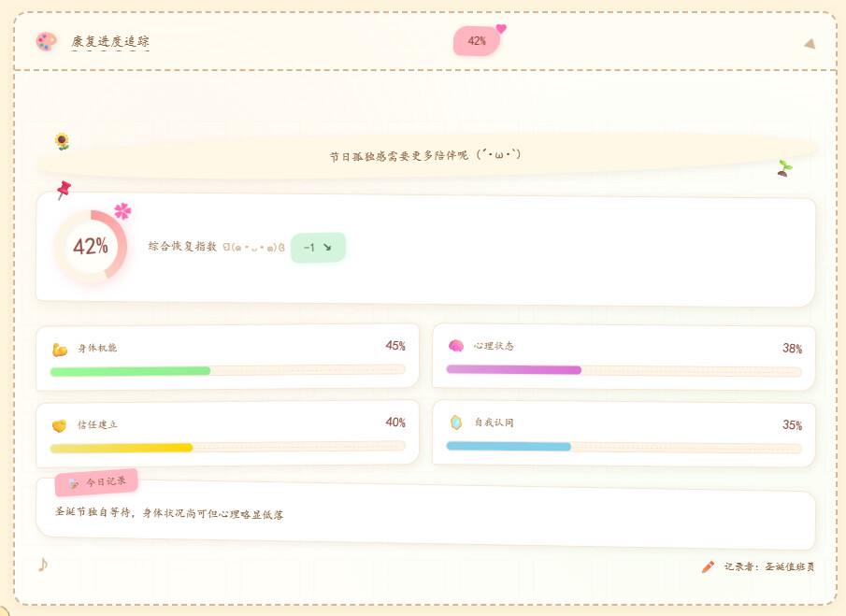This screenshot has width=846, height=616.
Task: Click the sprout seedling icon
Action: pos(784,168)
